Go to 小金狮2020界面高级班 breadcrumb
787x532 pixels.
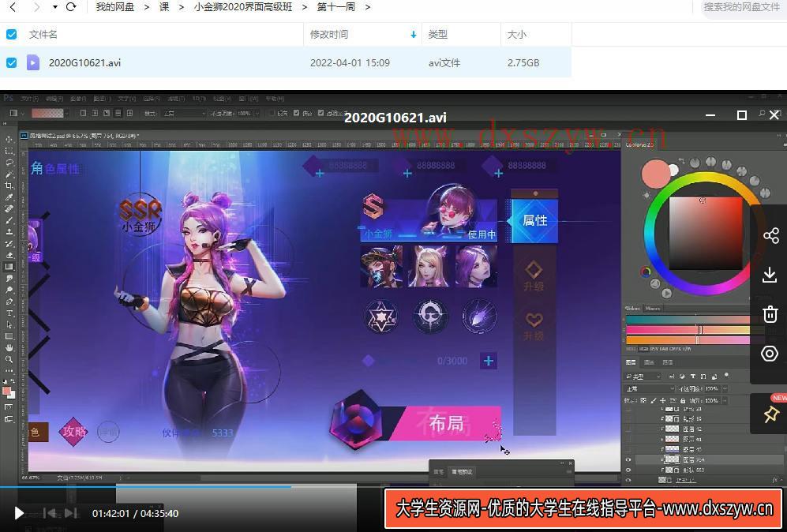pos(243,7)
